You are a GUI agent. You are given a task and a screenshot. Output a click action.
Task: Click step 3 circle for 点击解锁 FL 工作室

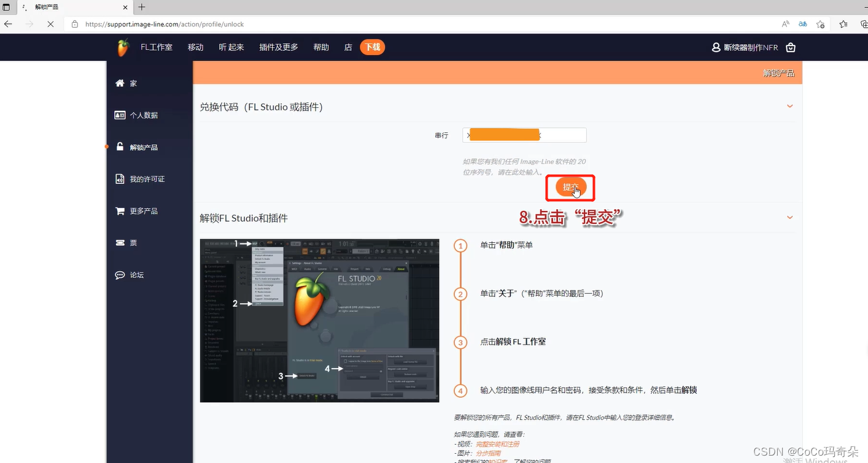pos(460,342)
